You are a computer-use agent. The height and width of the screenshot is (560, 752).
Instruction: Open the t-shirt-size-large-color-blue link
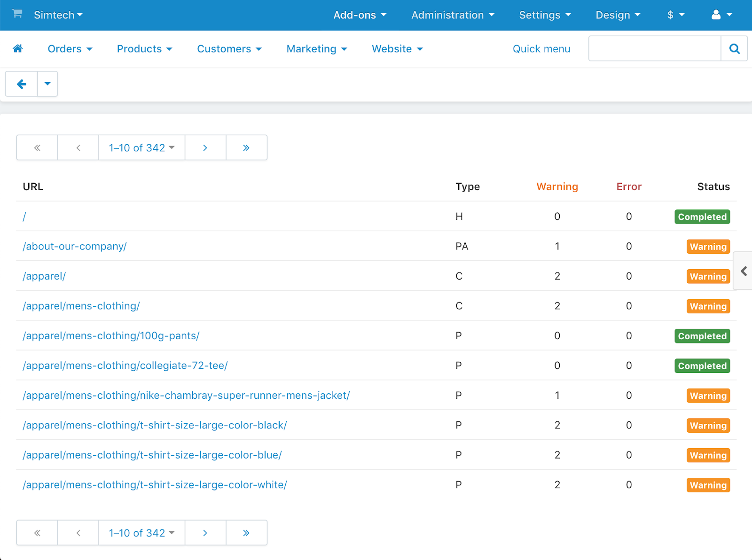(152, 455)
